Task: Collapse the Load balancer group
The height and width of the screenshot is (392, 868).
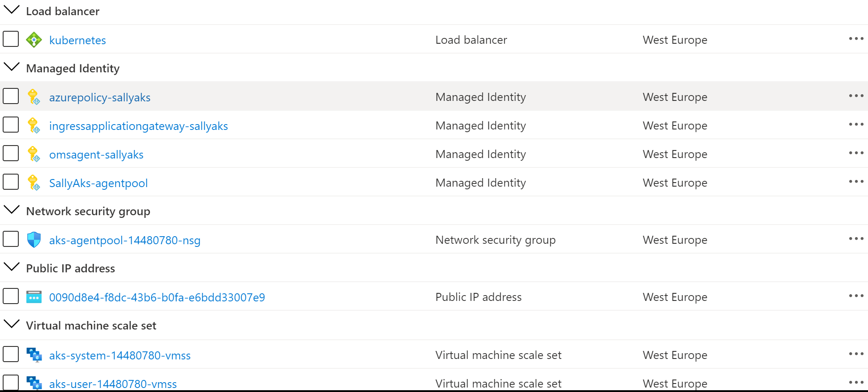Action: point(11,9)
